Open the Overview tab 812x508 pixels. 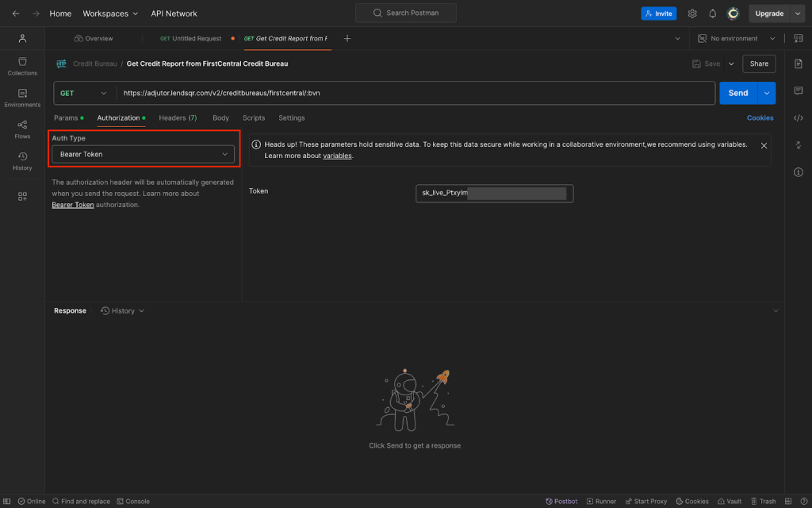(94, 38)
